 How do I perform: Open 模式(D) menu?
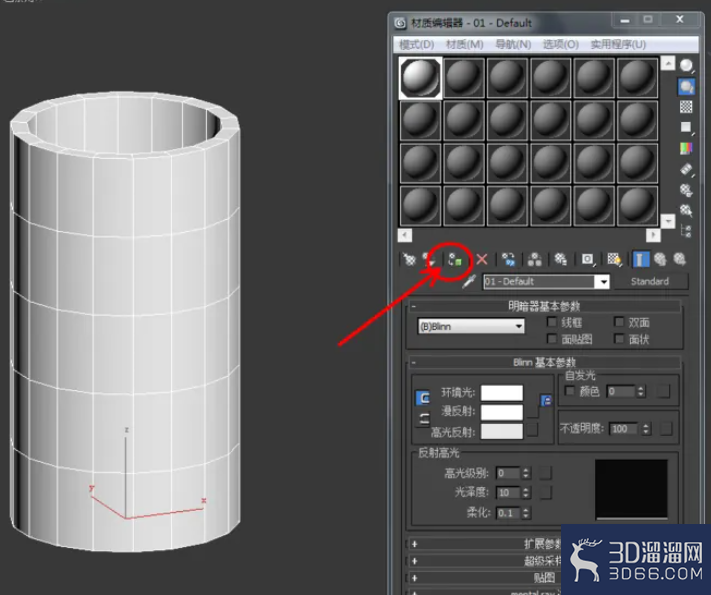pyautogui.click(x=417, y=44)
